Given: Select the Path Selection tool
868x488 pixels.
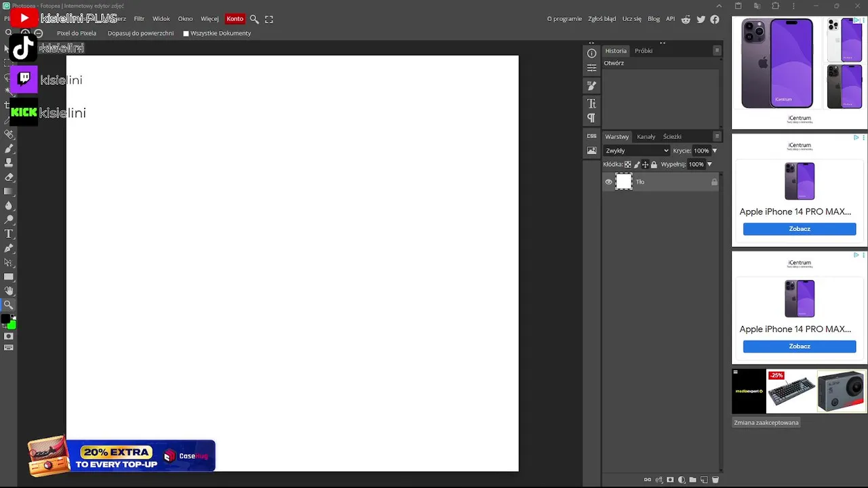Looking at the screenshot, I should point(9,262).
